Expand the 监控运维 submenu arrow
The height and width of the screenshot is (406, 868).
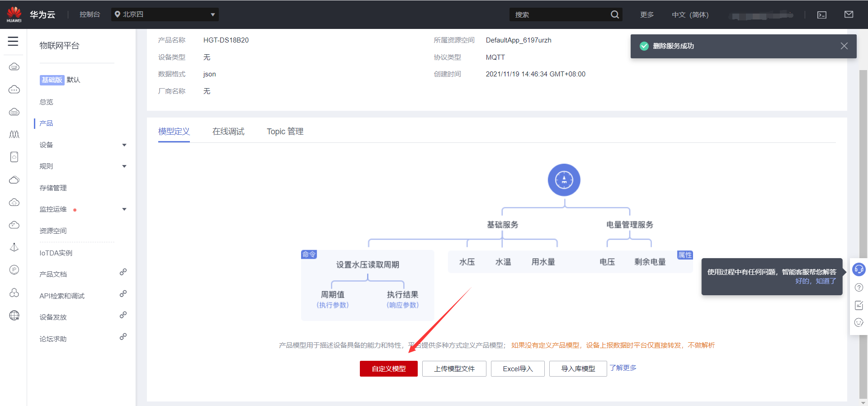click(x=124, y=209)
